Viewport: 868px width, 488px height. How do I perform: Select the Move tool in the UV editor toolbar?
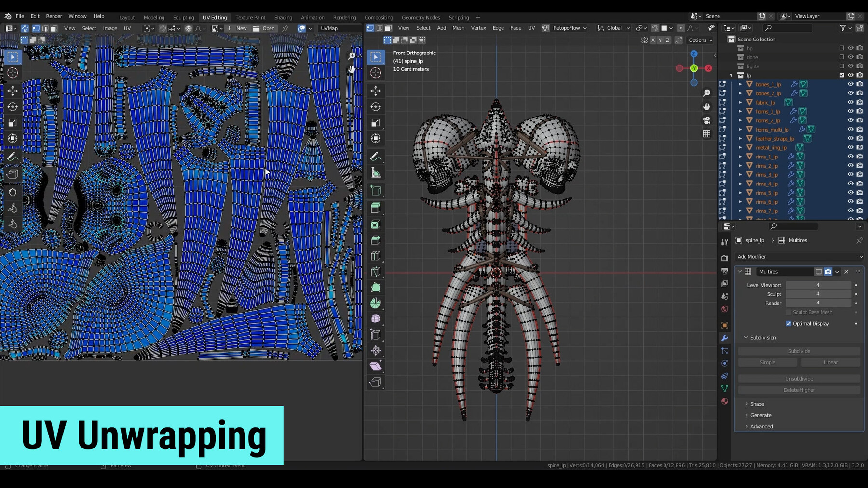pyautogui.click(x=13, y=90)
